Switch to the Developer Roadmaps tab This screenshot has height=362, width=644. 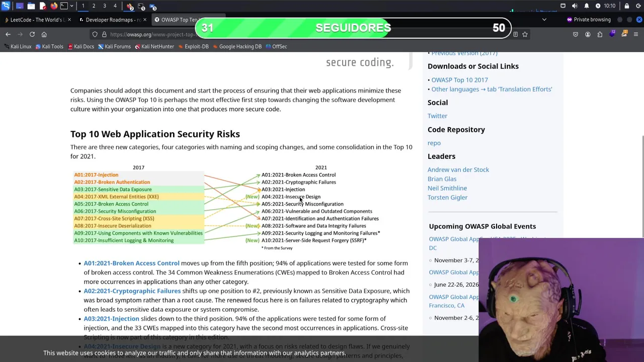pyautogui.click(x=112, y=20)
